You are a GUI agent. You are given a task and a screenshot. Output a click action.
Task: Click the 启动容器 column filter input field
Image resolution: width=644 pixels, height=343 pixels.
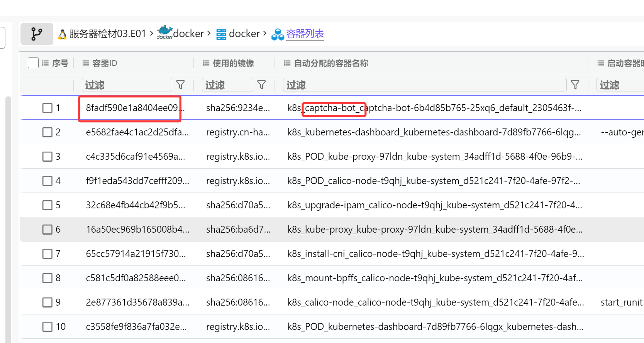(620, 84)
